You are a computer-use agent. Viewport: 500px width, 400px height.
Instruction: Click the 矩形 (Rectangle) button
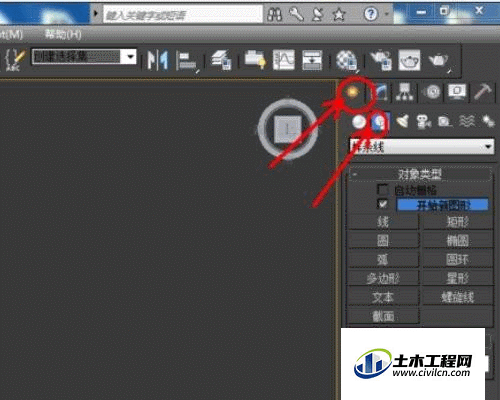pyautogui.click(x=458, y=222)
